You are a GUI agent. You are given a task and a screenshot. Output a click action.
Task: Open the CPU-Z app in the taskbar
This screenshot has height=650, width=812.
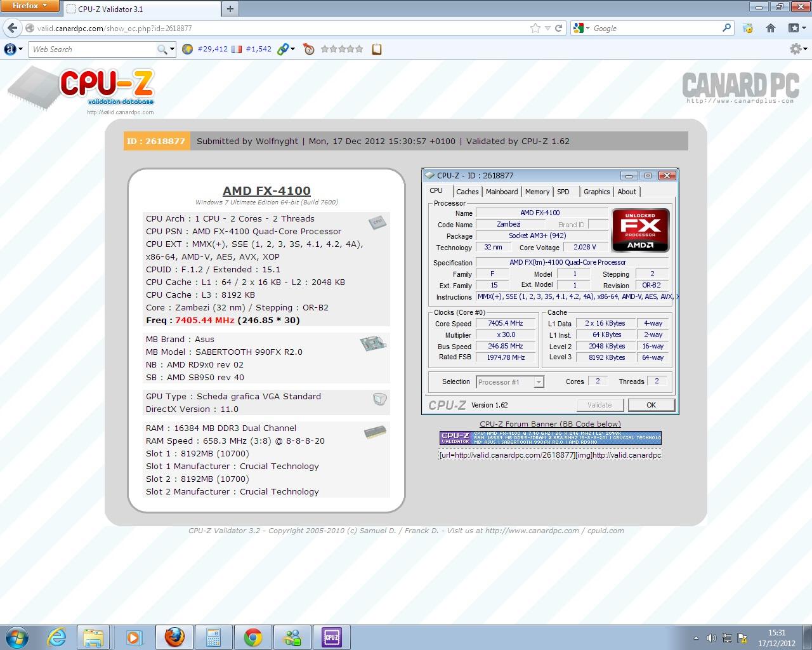331,637
